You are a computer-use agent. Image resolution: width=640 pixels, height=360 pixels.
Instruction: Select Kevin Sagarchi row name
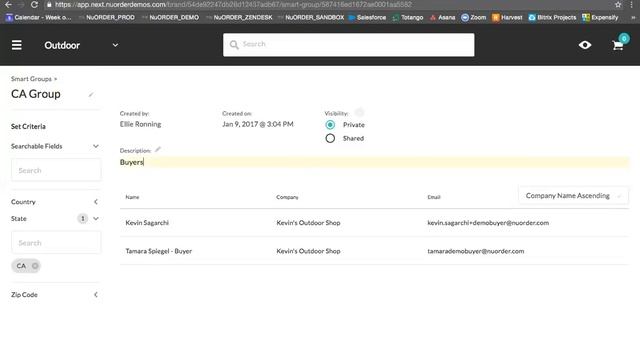[147, 223]
